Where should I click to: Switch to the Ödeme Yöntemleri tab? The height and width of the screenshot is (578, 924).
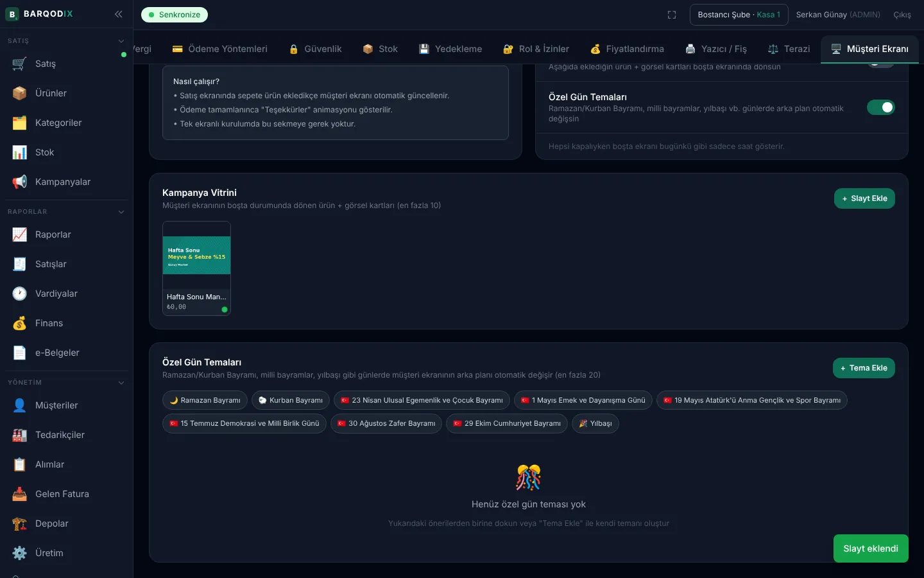pyautogui.click(x=219, y=49)
